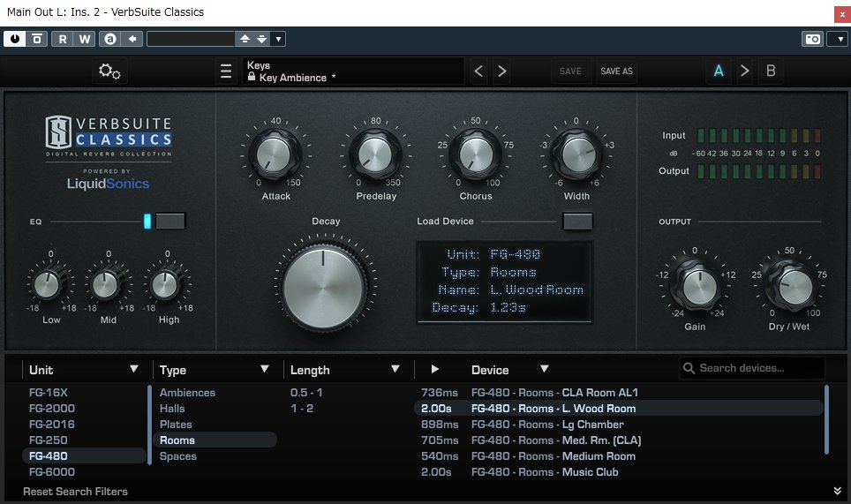Enable automation Read (R) button
The height and width of the screenshot is (504, 851).
[x=63, y=39]
